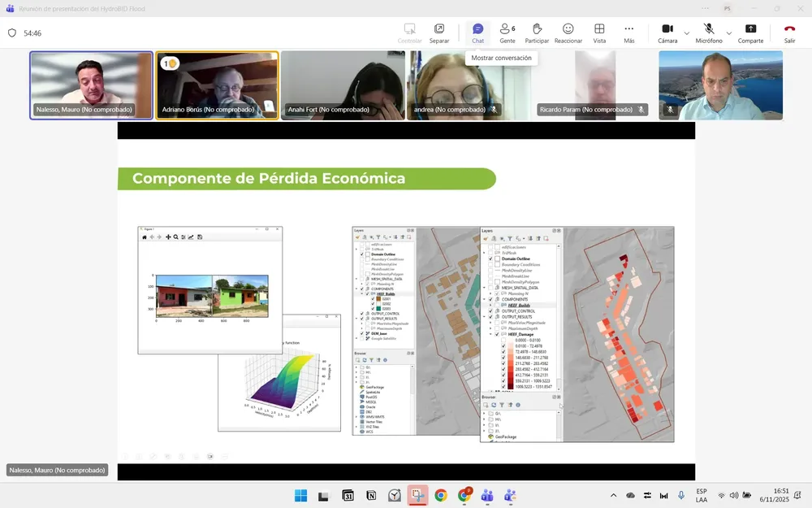Click Adriano Borús's video thumbnail
812x508 pixels.
[x=217, y=85]
